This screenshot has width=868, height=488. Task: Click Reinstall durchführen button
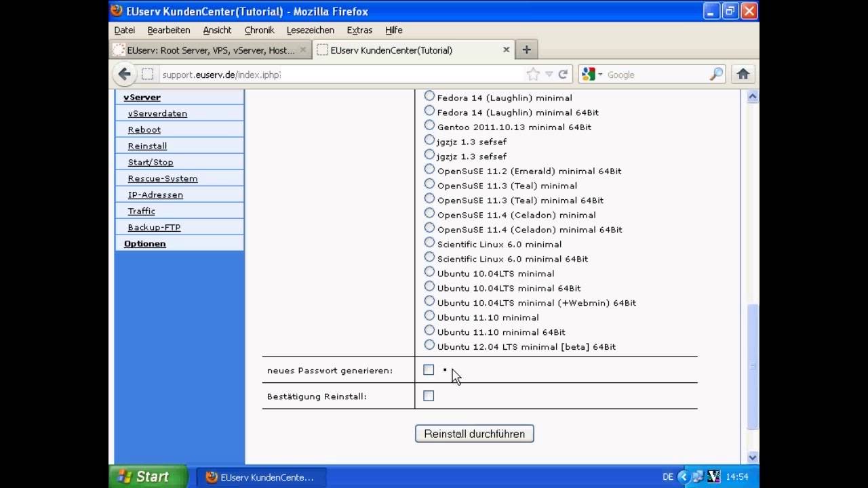pos(475,434)
